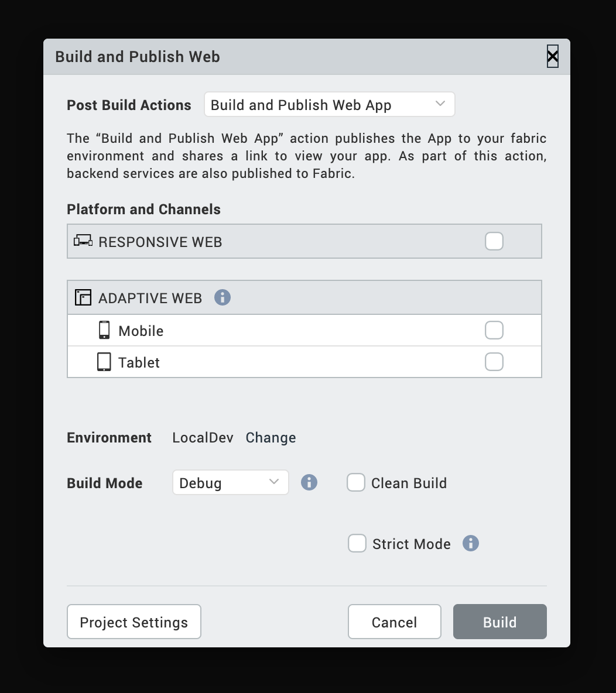Click the Adaptive Web layout icon
Viewport: 616px width, 693px height.
click(83, 297)
